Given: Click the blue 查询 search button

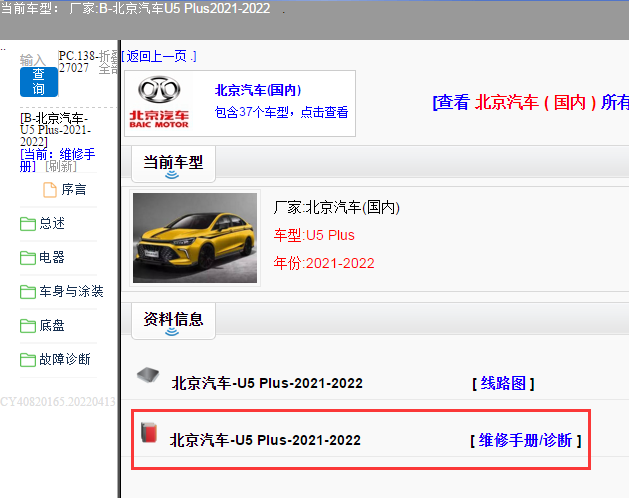Looking at the screenshot, I should tap(39, 82).
